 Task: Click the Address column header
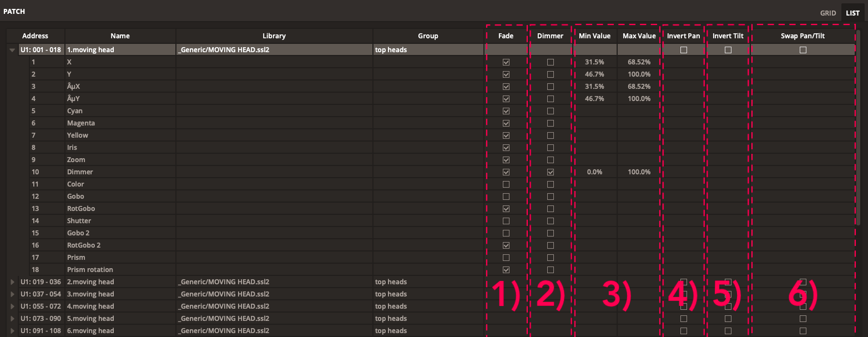(35, 36)
